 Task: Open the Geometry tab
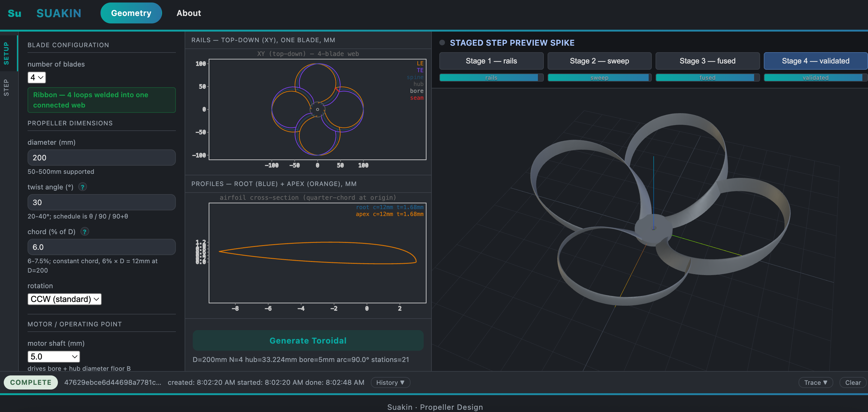pyautogui.click(x=131, y=13)
